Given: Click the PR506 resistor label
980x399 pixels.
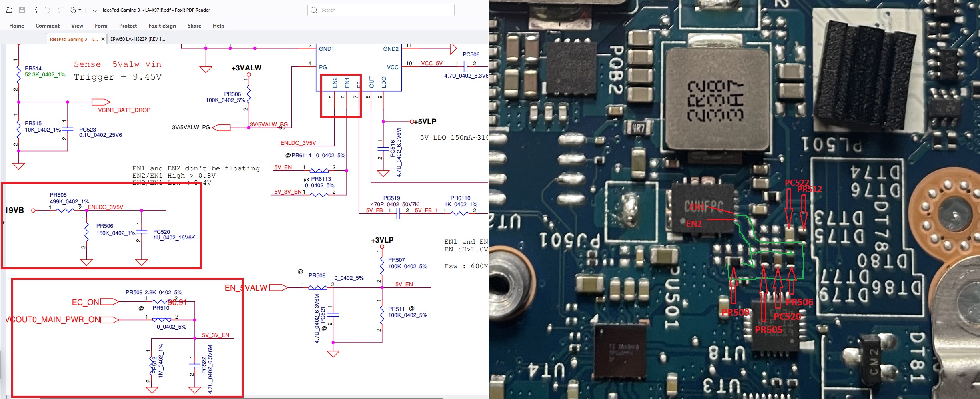Looking at the screenshot, I should tap(105, 226).
